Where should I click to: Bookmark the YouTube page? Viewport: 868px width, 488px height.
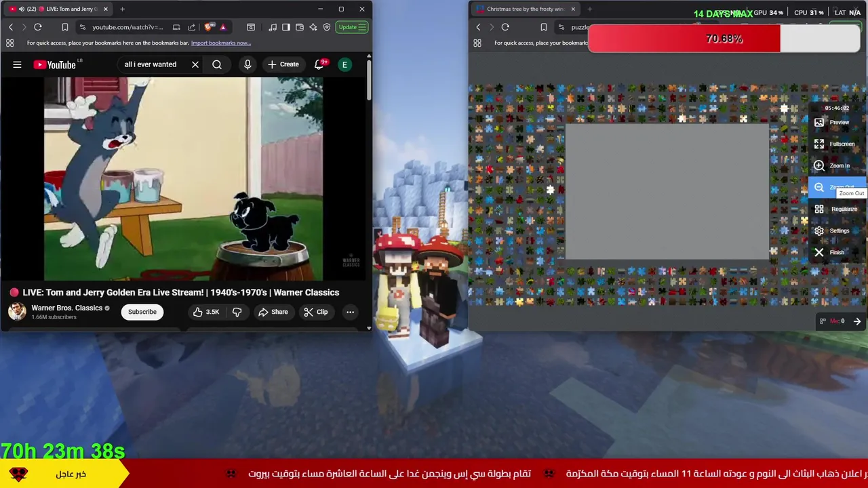pyautogui.click(x=65, y=27)
